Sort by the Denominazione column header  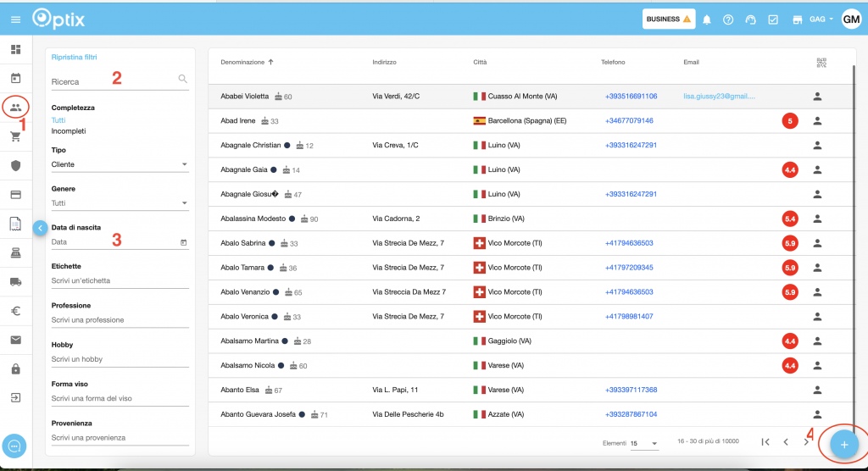pyautogui.click(x=247, y=62)
